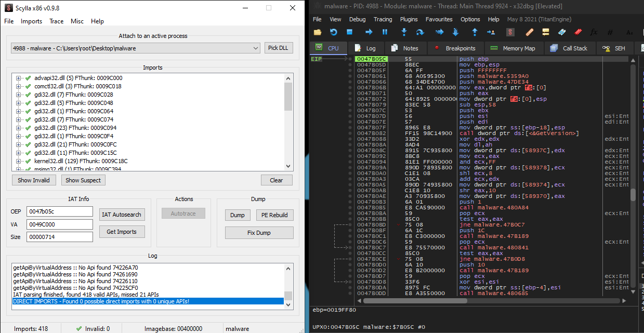Viewport: 644px width, 333px height.
Task: Stop debugging with the square stop icon
Action: point(349,32)
